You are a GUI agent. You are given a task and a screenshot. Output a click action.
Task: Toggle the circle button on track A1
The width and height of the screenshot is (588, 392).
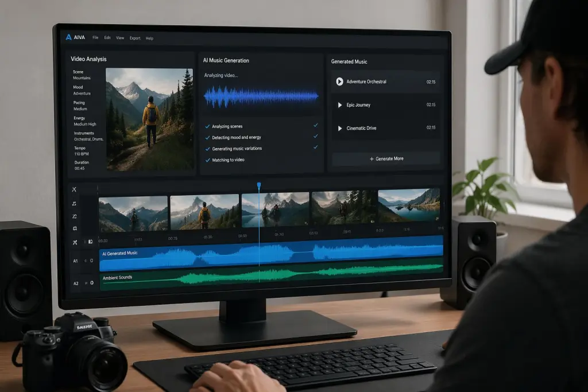[x=91, y=261]
